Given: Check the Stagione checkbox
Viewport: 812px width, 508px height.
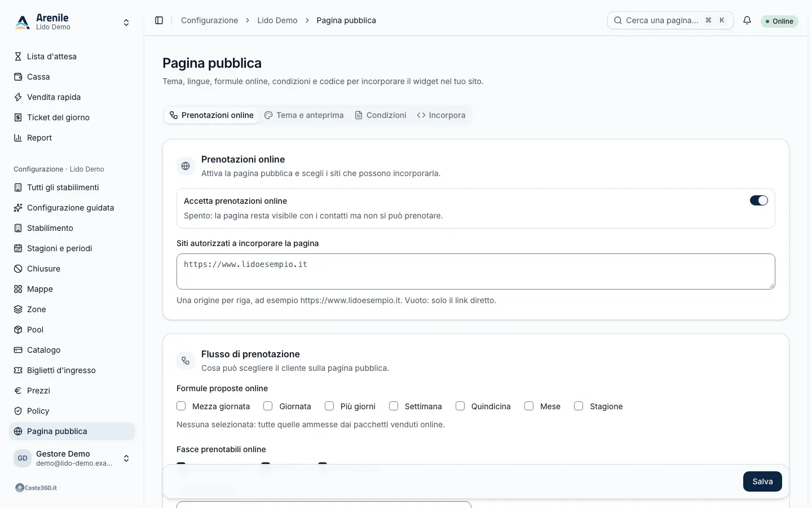Looking at the screenshot, I should [579, 406].
